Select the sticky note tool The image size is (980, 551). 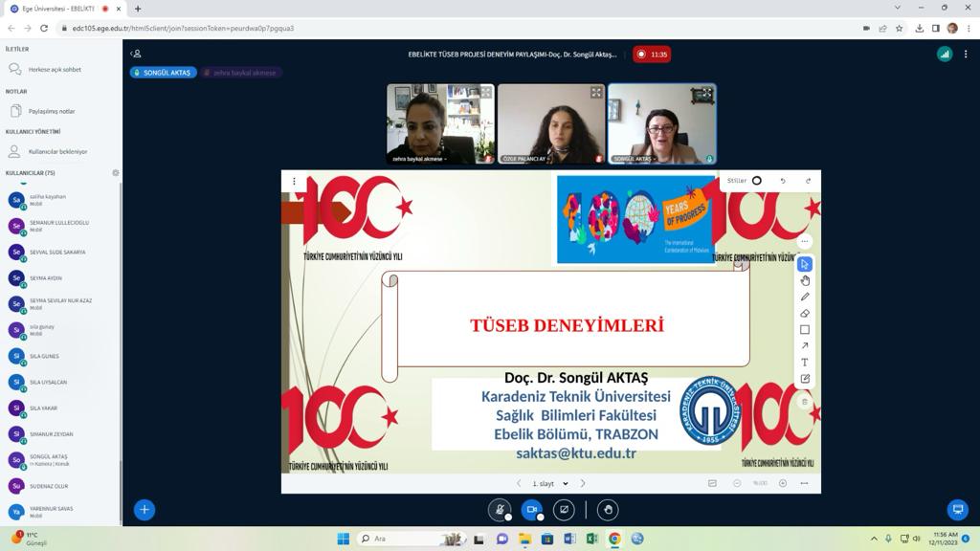pos(804,379)
